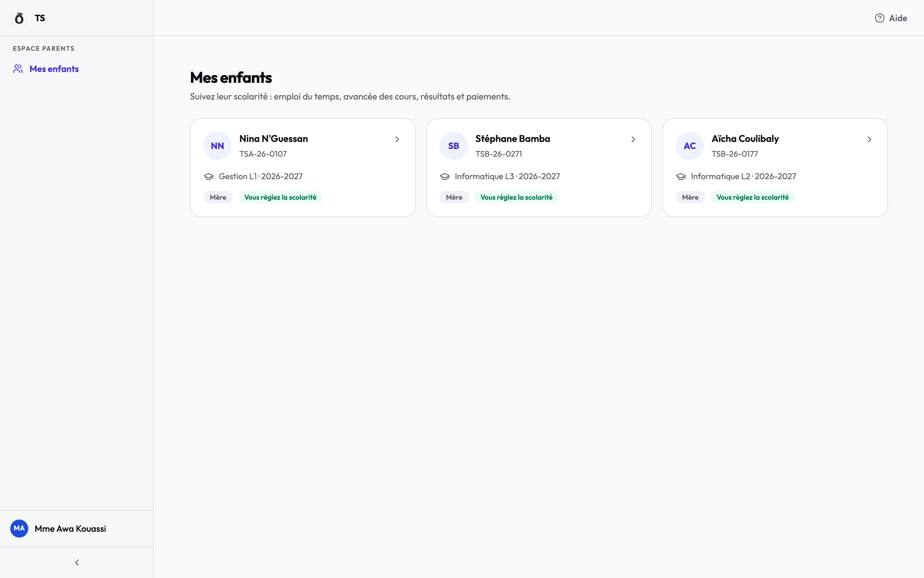This screenshot has height=578, width=924.
Task: Click the ESPACE PARENTS section label
Action: [44, 48]
